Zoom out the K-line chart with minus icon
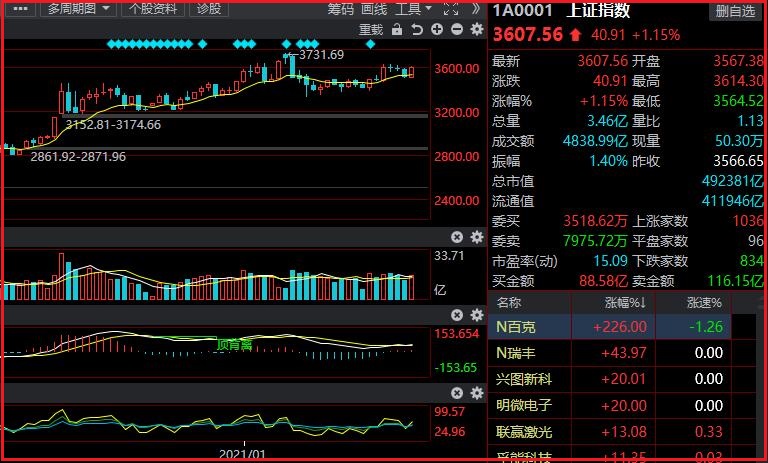The image size is (768, 463). (x=457, y=29)
